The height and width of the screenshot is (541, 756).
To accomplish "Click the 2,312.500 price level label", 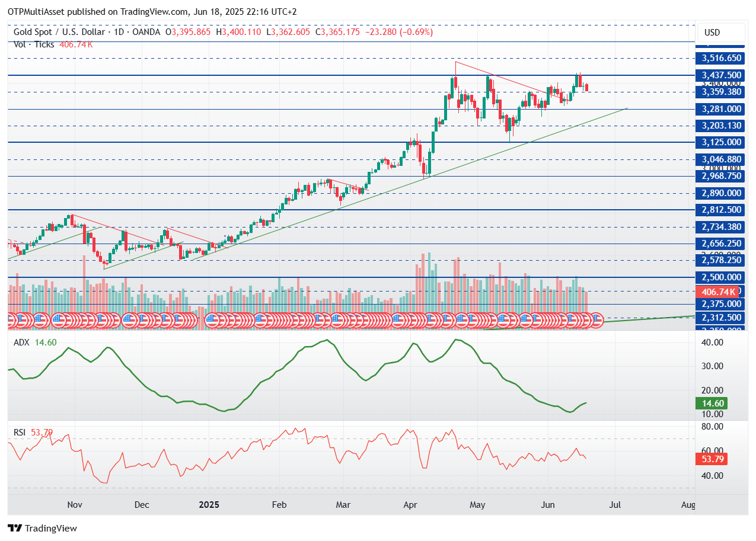I will [721, 318].
